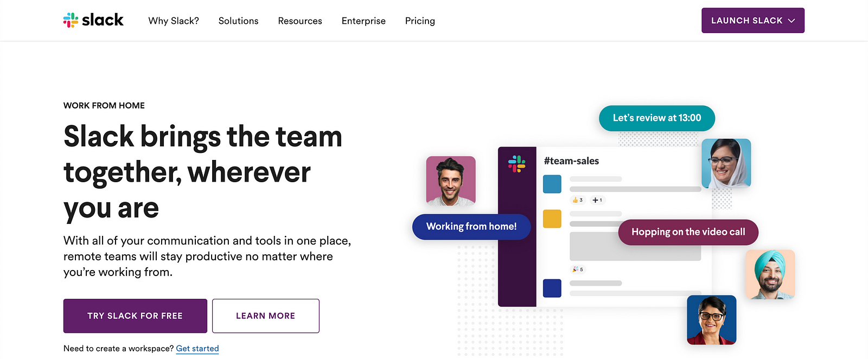Screen dimensions: 868x359
Task: Click the photo of woman with white headscarf
Action: coord(726,164)
